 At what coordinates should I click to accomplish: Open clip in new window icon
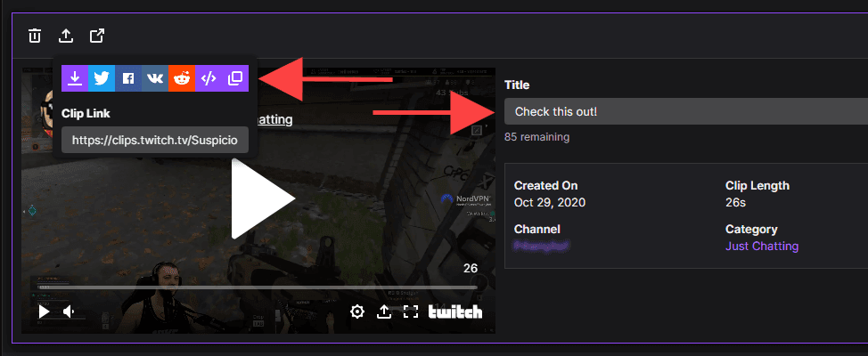pyautogui.click(x=97, y=36)
